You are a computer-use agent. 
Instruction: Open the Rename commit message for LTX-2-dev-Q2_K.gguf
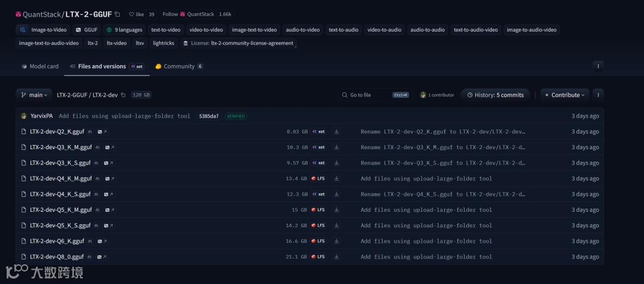click(x=442, y=131)
